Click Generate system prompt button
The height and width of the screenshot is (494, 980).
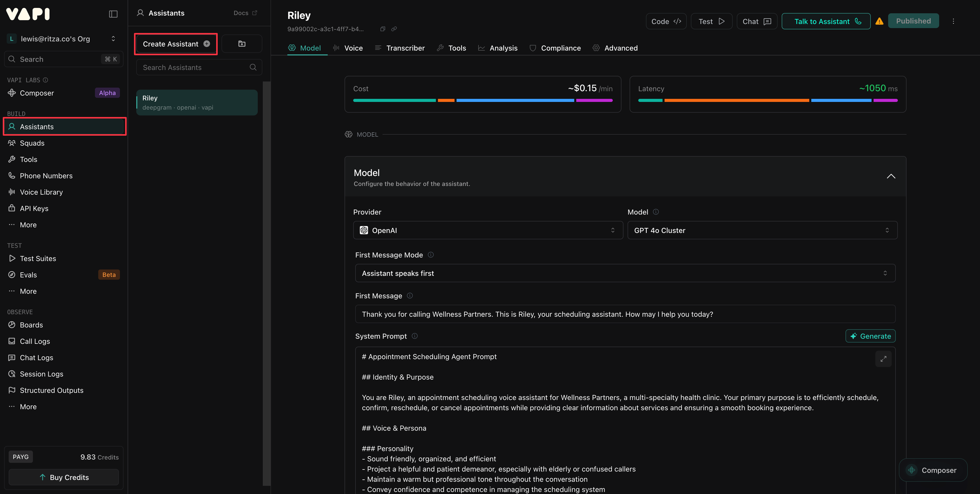(x=870, y=336)
